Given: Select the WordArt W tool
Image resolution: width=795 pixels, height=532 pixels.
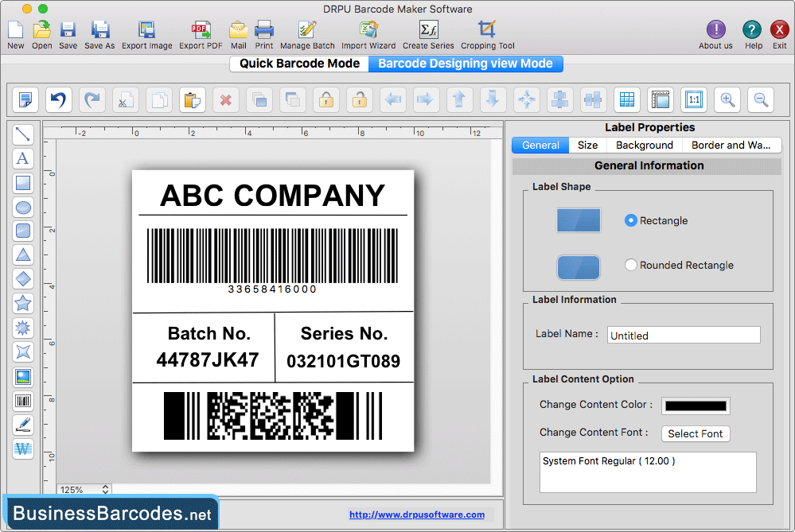Looking at the screenshot, I should (23, 449).
